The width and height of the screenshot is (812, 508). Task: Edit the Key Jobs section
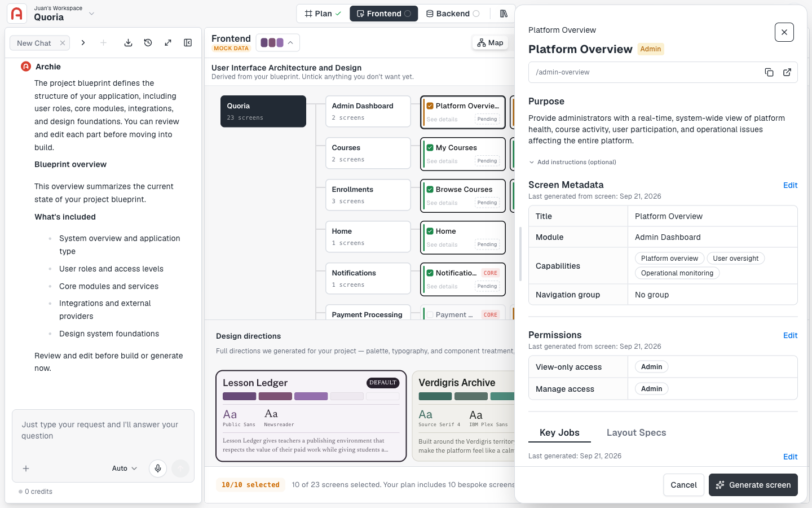(790, 457)
